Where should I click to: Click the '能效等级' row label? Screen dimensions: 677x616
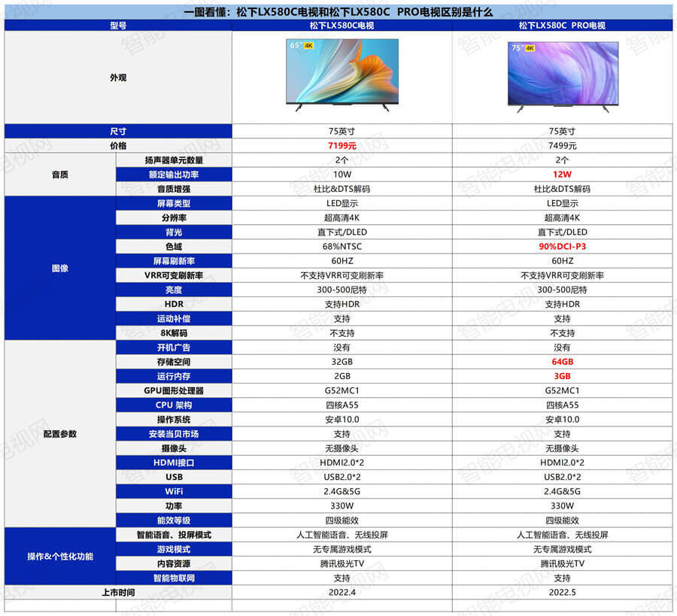pos(174,520)
